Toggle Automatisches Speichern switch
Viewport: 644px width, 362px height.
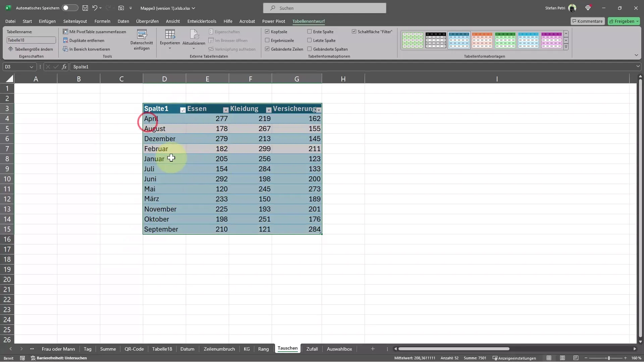click(70, 8)
